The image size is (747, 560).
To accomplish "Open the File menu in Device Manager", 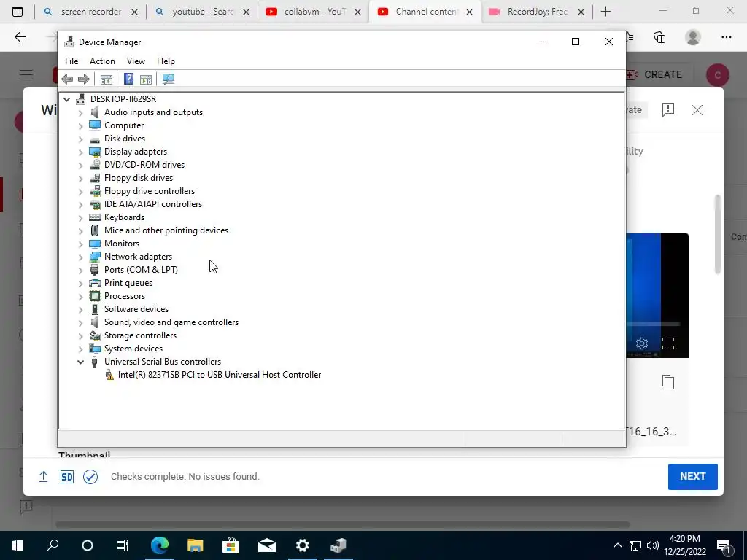I will [71, 61].
